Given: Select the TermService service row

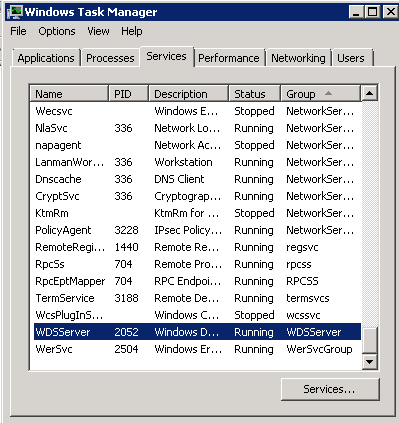Looking at the screenshot, I should (197, 298).
